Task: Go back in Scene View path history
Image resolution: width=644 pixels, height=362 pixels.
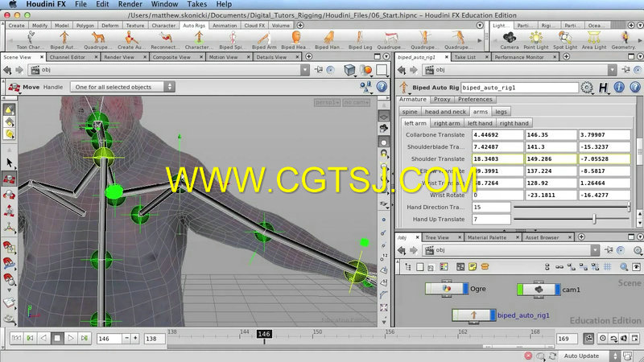Action: point(7,70)
